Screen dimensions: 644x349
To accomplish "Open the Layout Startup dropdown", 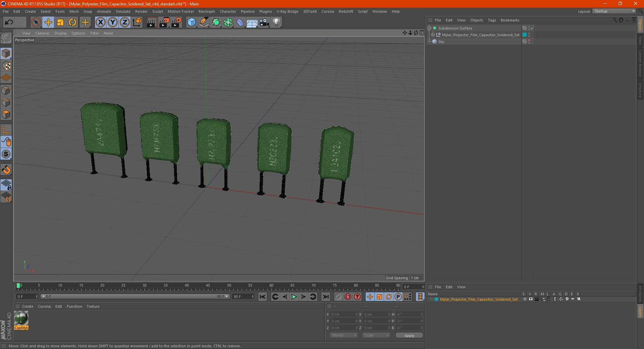I will click(x=614, y=11).
